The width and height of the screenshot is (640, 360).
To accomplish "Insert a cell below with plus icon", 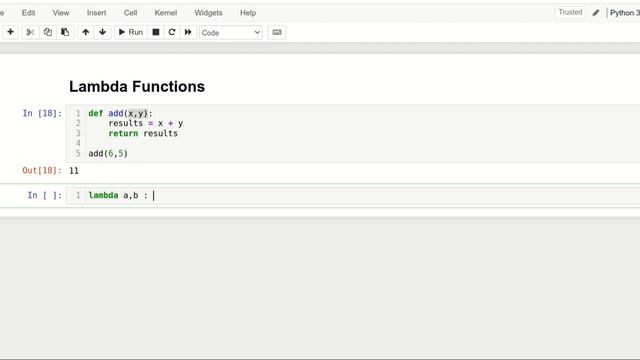I will point(10,32).
